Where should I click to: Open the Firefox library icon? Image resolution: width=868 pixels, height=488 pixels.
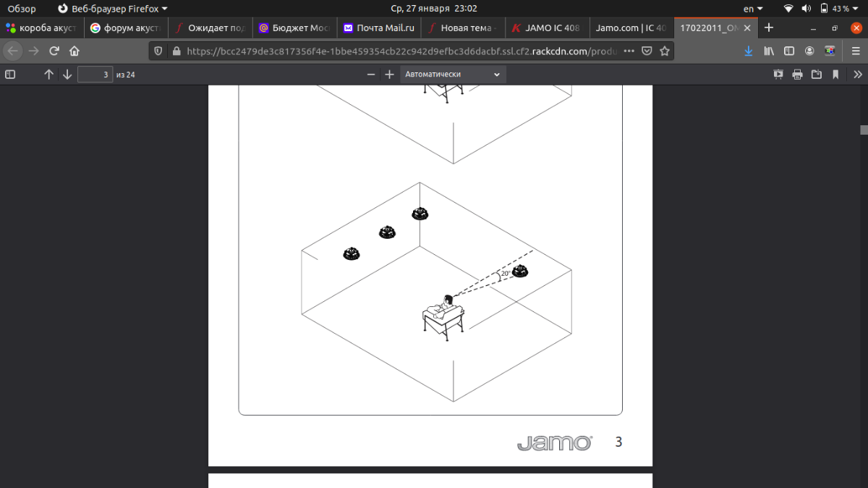coord(769,51)
